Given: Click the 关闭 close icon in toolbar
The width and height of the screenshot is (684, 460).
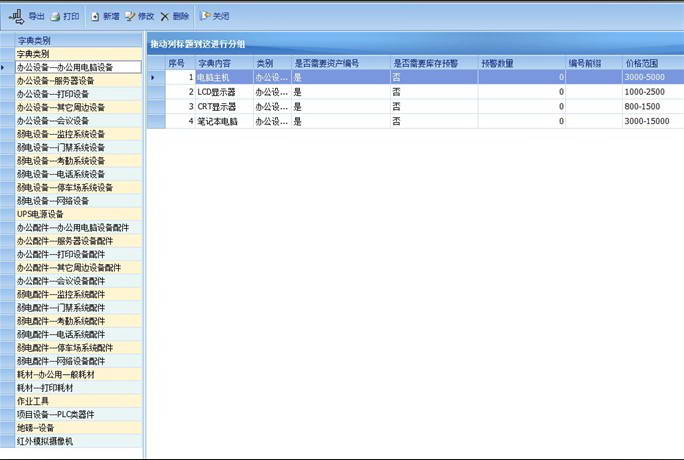Looking at the screenshot, I should (205, 17).
